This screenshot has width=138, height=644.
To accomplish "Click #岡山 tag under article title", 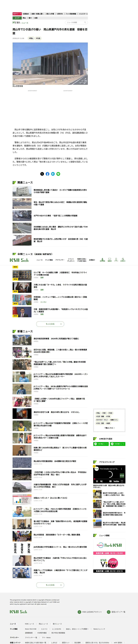I will 31,38.
